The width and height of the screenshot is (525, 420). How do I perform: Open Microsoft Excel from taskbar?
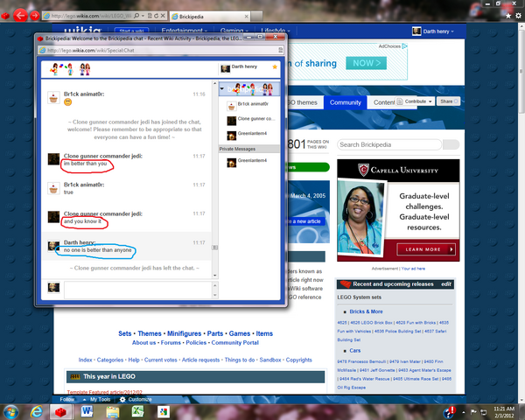click(x=137, y=411)
